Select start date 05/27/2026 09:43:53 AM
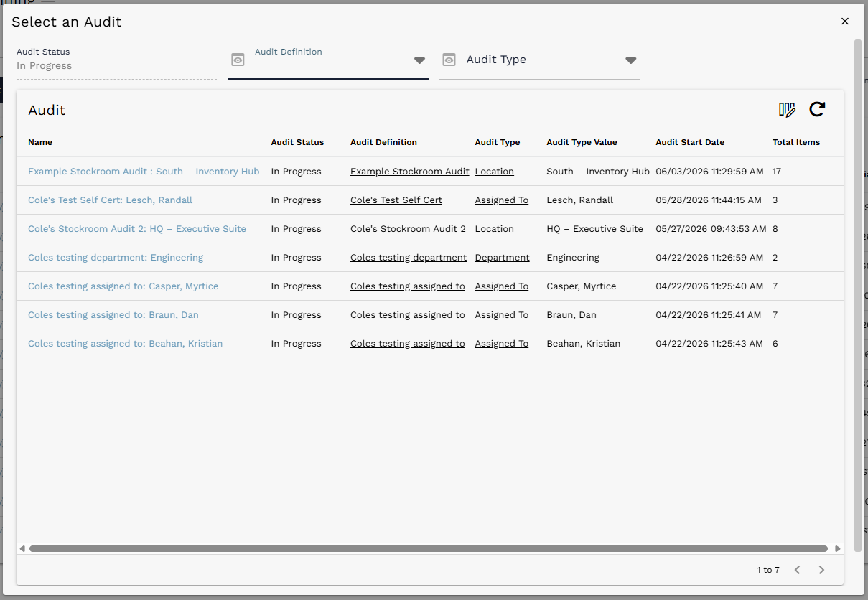 point(711,229)
